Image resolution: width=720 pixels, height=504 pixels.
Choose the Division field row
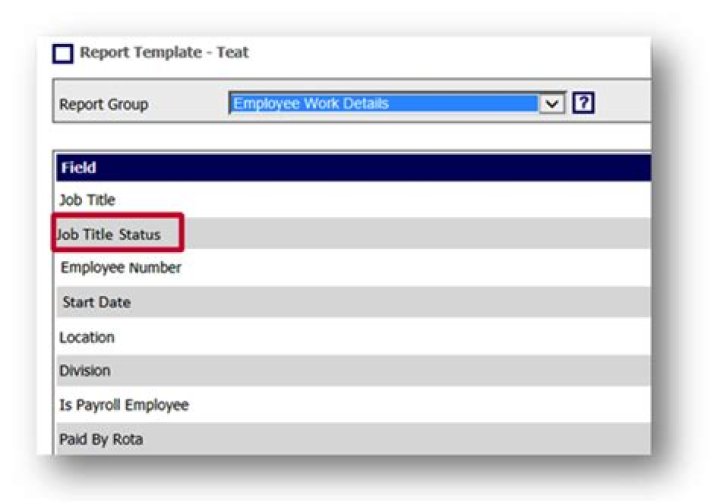(353, 370)
